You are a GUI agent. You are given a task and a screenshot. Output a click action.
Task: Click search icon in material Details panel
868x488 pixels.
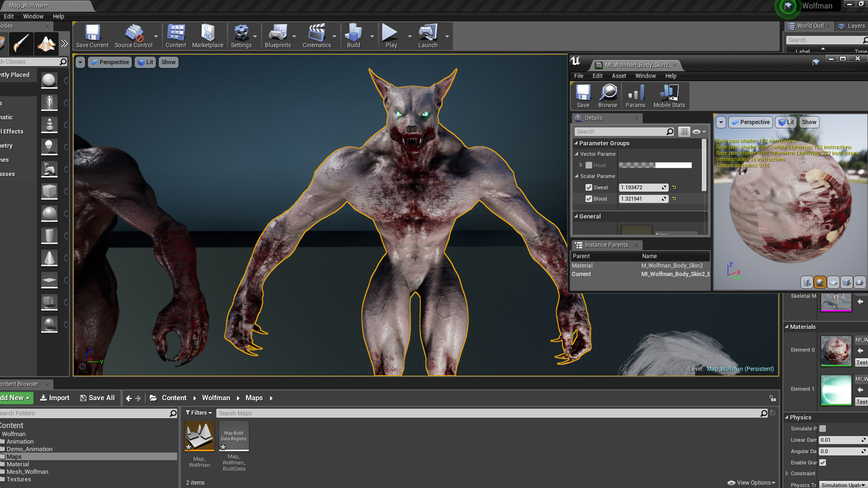[670, 132]
